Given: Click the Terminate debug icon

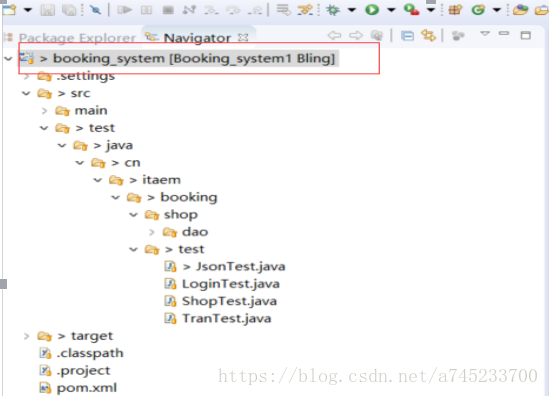Looking at the screenshot, I should pos(168,10).
